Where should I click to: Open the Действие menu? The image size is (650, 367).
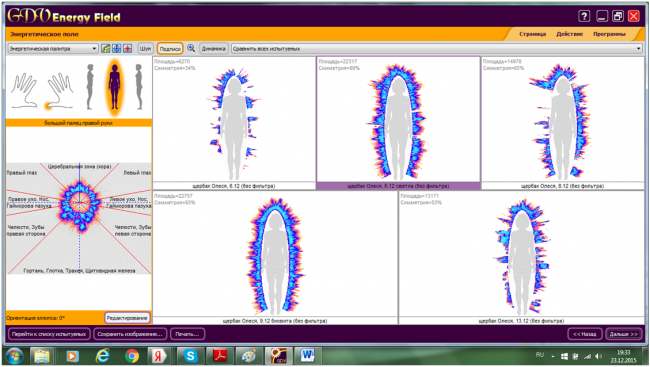[x=569, y=34]
